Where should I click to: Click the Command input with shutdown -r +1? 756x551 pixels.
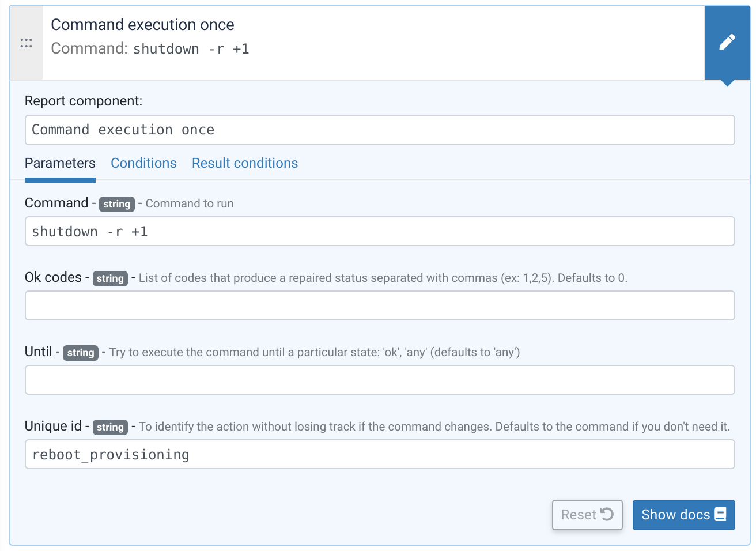coord(379,231)
